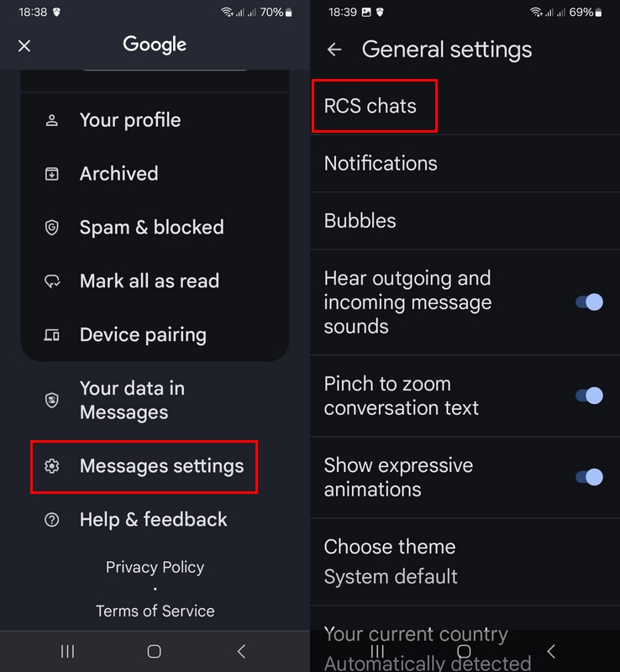This screenshot has height=672, width=620.
Task: Tap the Archived box icon
Action: click(52, 174)
